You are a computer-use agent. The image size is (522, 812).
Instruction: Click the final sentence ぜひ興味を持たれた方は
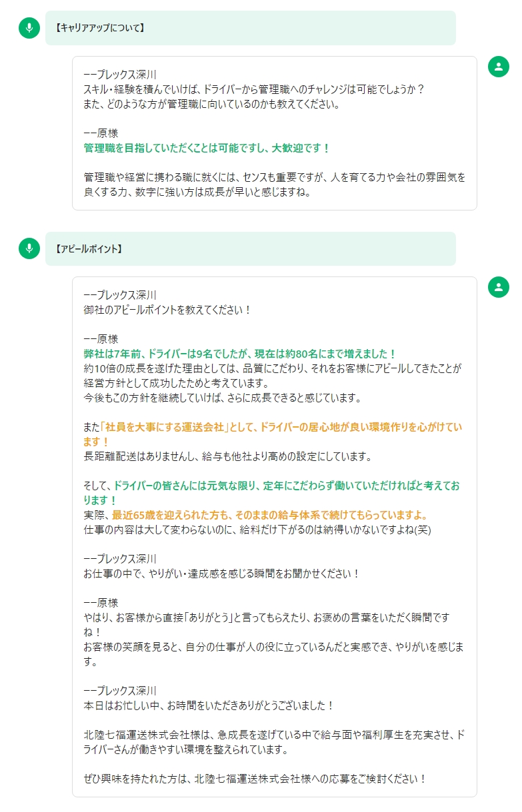[x=255, y=778]
